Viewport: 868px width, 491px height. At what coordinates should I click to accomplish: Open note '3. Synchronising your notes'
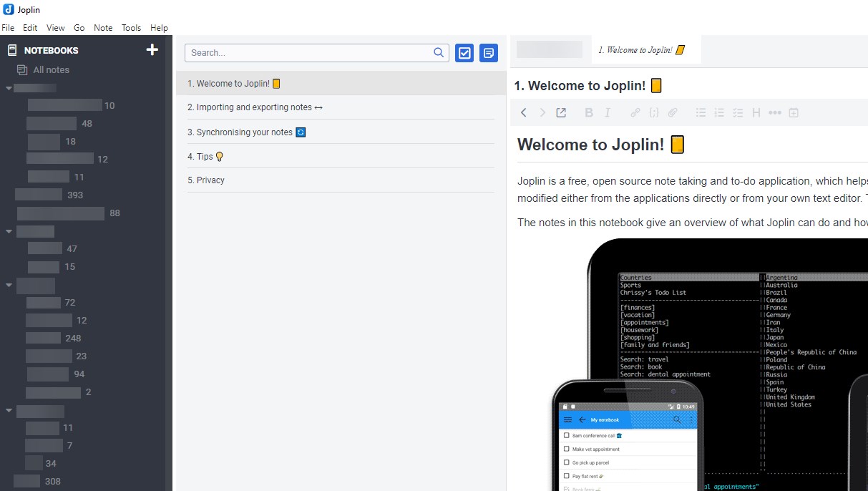[341, 132]
